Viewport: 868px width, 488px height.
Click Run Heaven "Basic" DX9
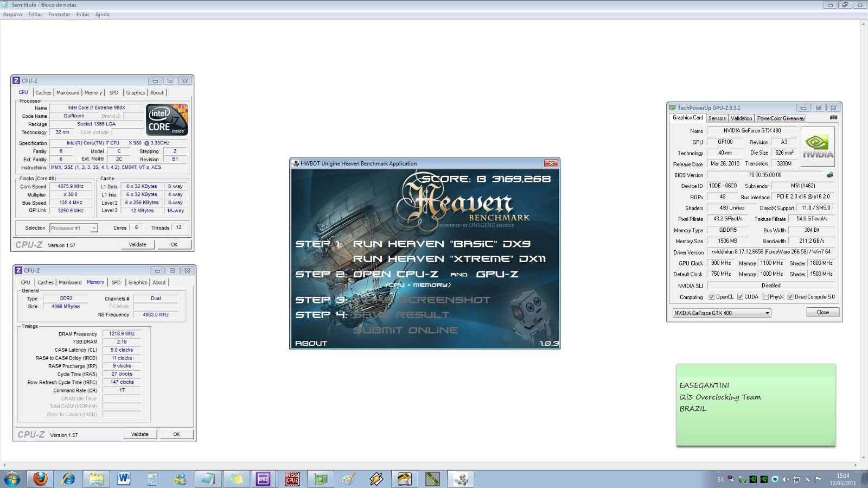(442, 244)
